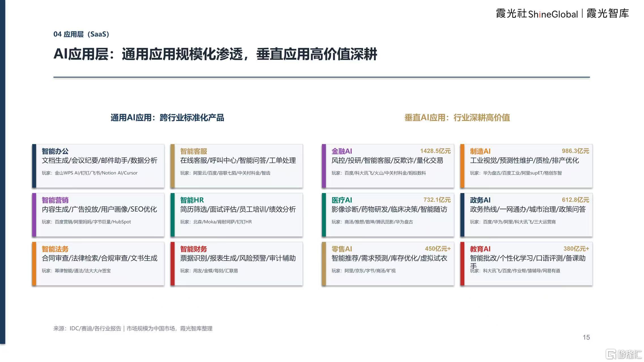The image size is (644, 362).
Task: Click the 1428.5亿元 market size value
Action: (435, 151)
